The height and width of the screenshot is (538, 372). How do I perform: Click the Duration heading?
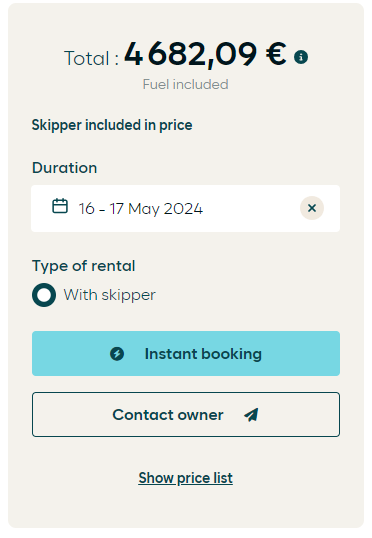(65, 168)
